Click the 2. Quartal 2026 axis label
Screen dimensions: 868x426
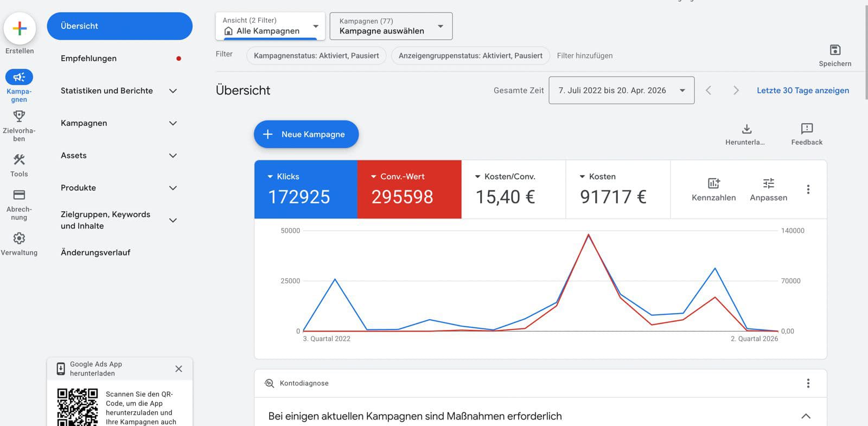tap(754, 339)
